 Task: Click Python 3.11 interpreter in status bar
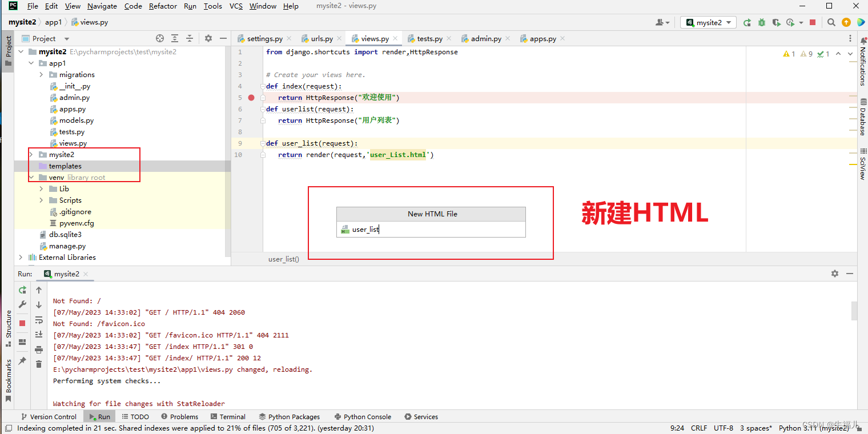click(x=814, y=428)
